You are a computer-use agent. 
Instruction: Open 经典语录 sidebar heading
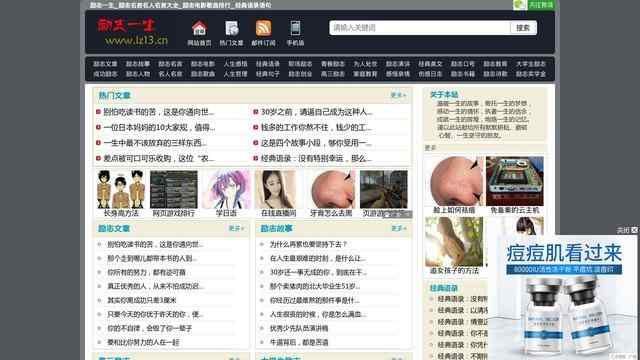[x=444, y=288]
